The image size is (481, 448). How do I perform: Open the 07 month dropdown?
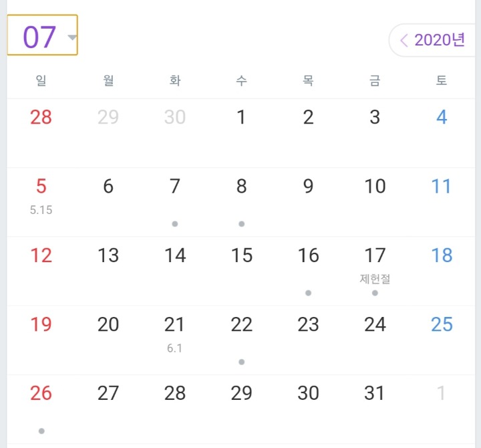pyautogui.click(x=40, y=36)
